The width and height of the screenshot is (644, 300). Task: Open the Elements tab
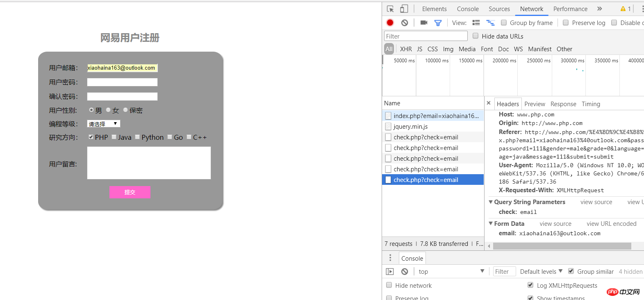(435, 9)
